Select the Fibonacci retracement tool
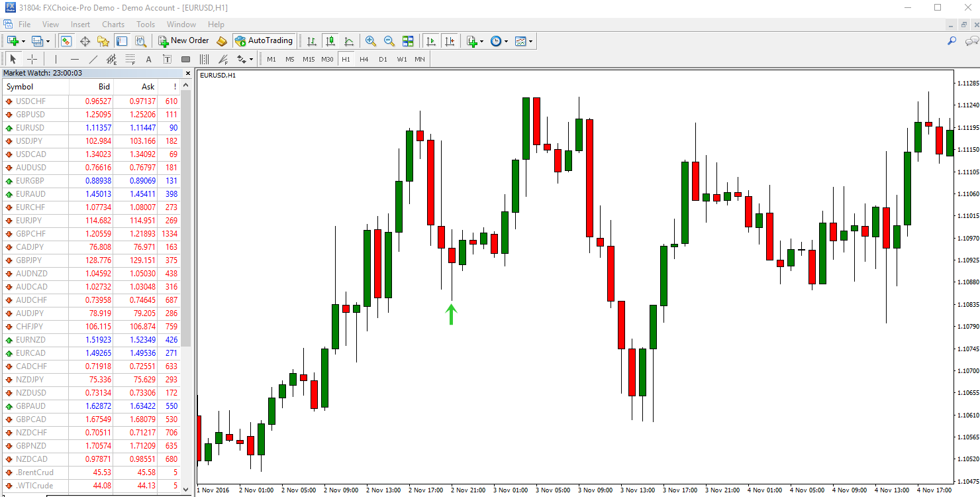Viewport: 980px width, 497px height. click(x=130, y=60)
